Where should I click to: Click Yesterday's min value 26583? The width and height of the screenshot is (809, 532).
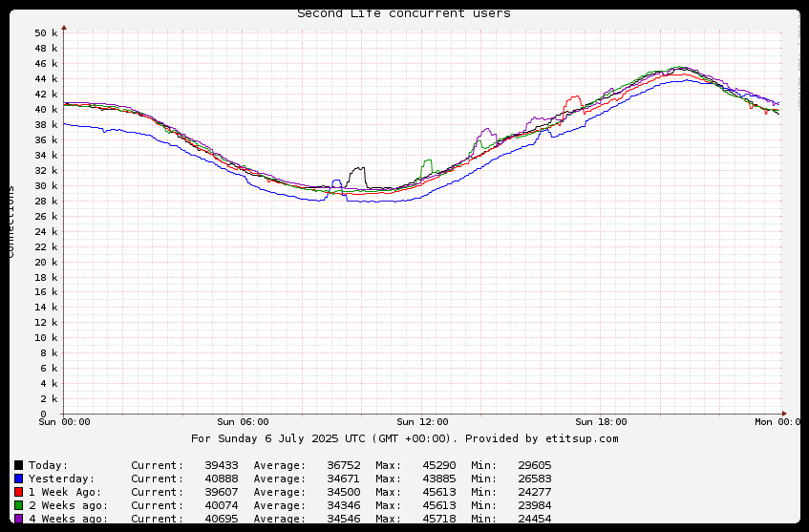(535, 479)
